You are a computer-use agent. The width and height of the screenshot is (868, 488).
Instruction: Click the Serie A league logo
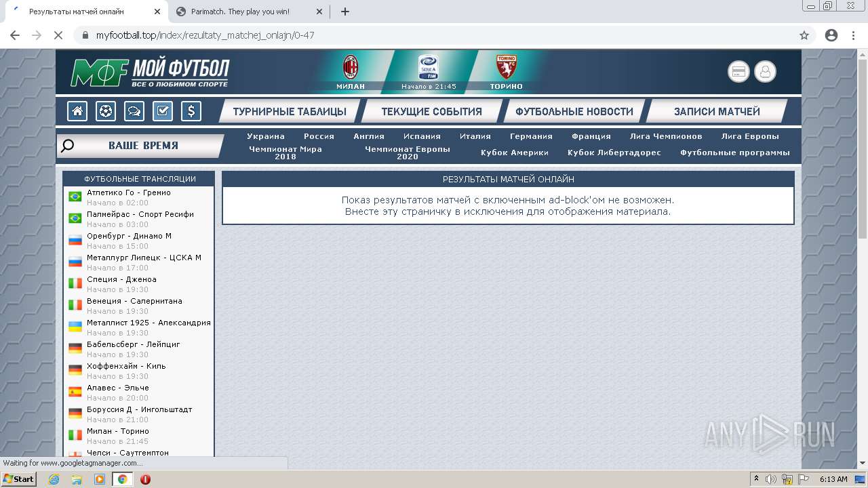(x=428, y=67)
